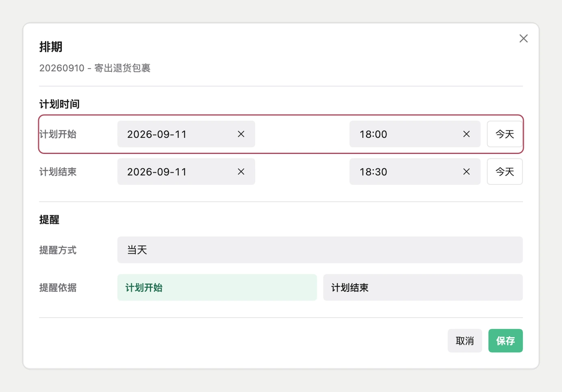Click the 排期 dialog title
The image size is (562, 392).
pyautogui.click(x=51, y=47)
